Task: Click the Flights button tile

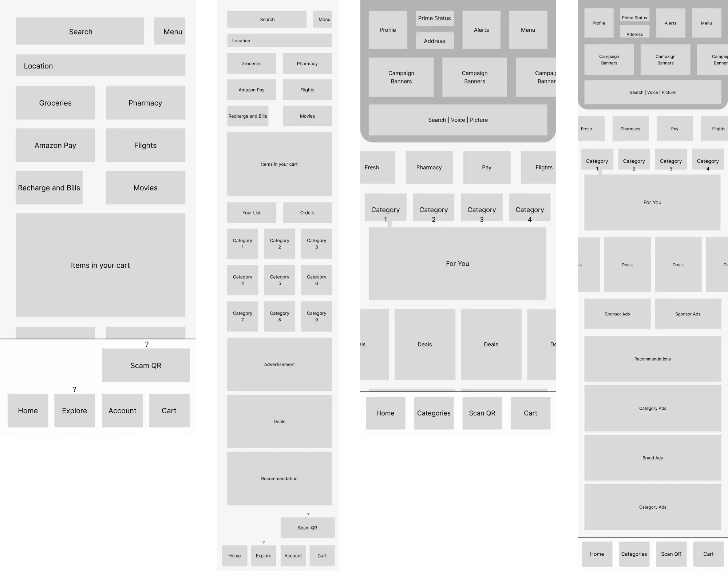Action: 145,145
